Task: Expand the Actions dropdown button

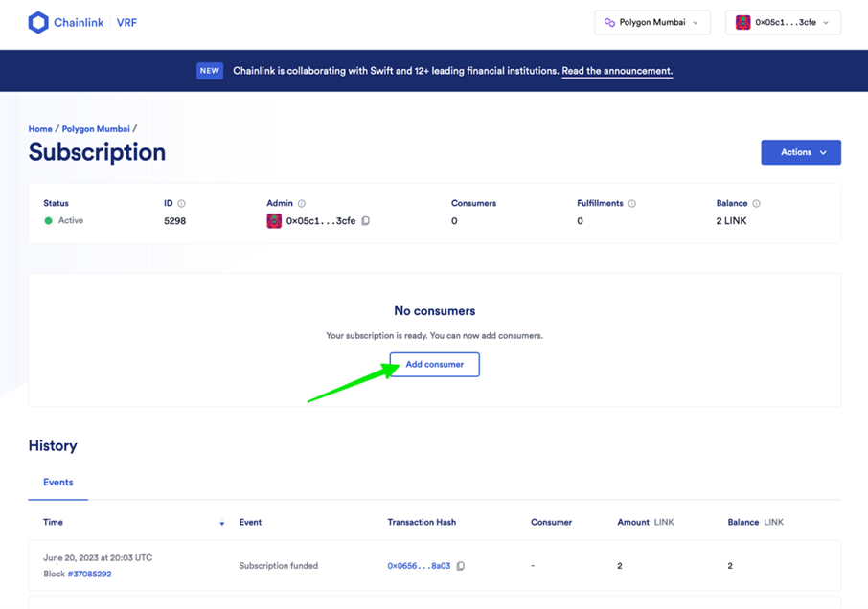Action: [x=801, y=152]
